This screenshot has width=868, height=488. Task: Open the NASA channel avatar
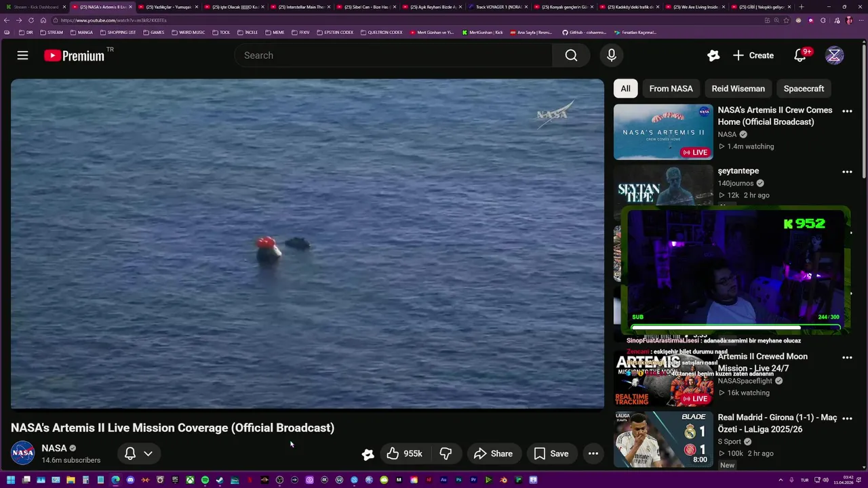click(22, 453)
